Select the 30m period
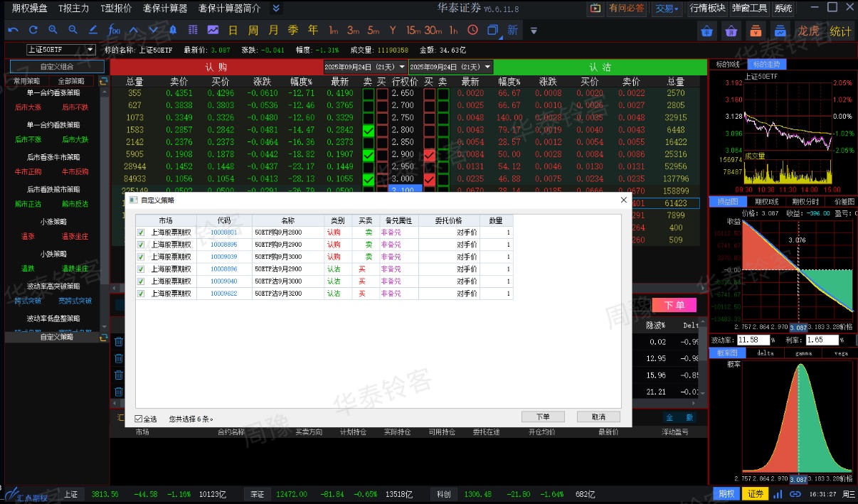858x504 pixels. 433,31
